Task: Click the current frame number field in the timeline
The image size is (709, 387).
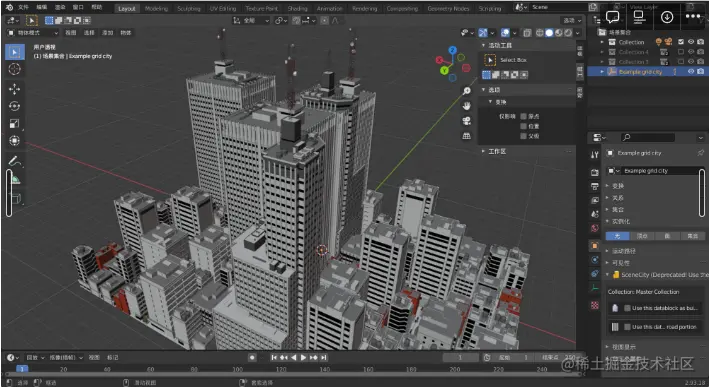Action: coord(460,357)
